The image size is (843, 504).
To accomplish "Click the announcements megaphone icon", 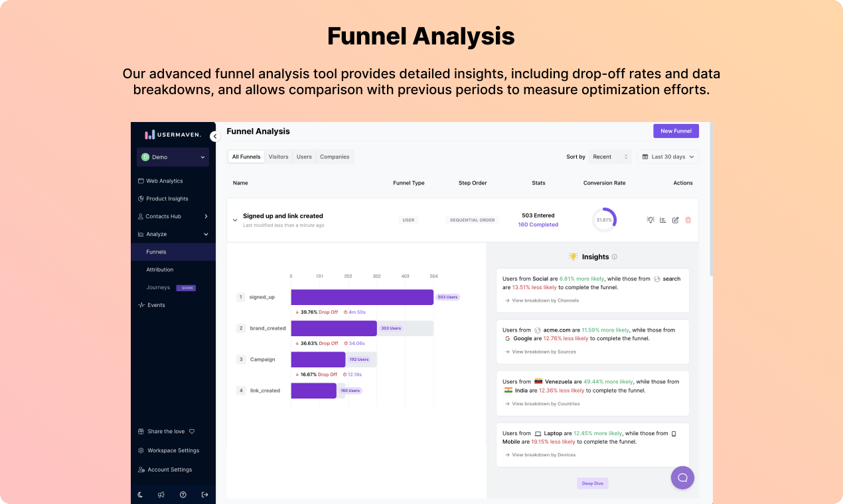I will [161, 495].
